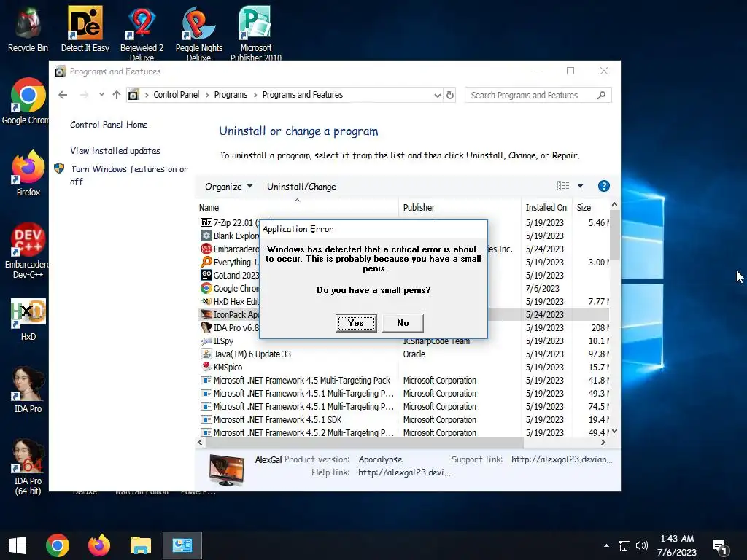This screenshot has width=747, height=560.
Task: Click the network tray icon
Action: point(624,545)
